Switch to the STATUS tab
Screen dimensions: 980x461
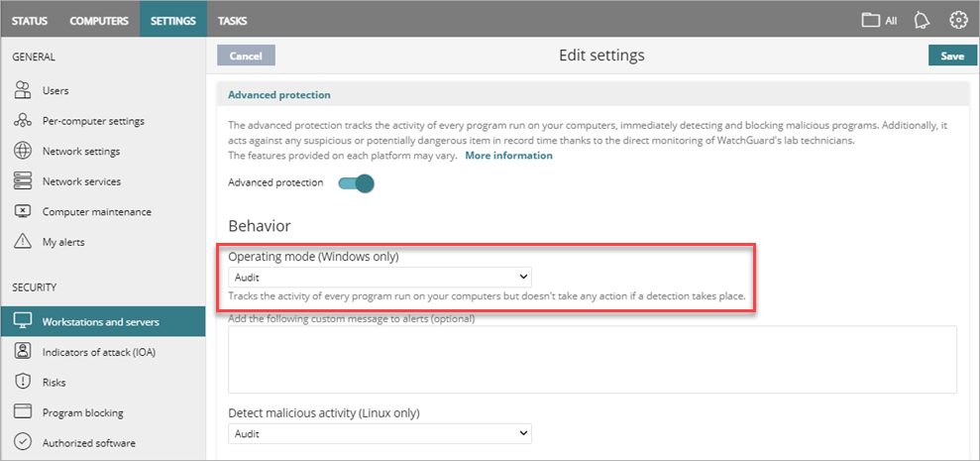pos(30,20)
